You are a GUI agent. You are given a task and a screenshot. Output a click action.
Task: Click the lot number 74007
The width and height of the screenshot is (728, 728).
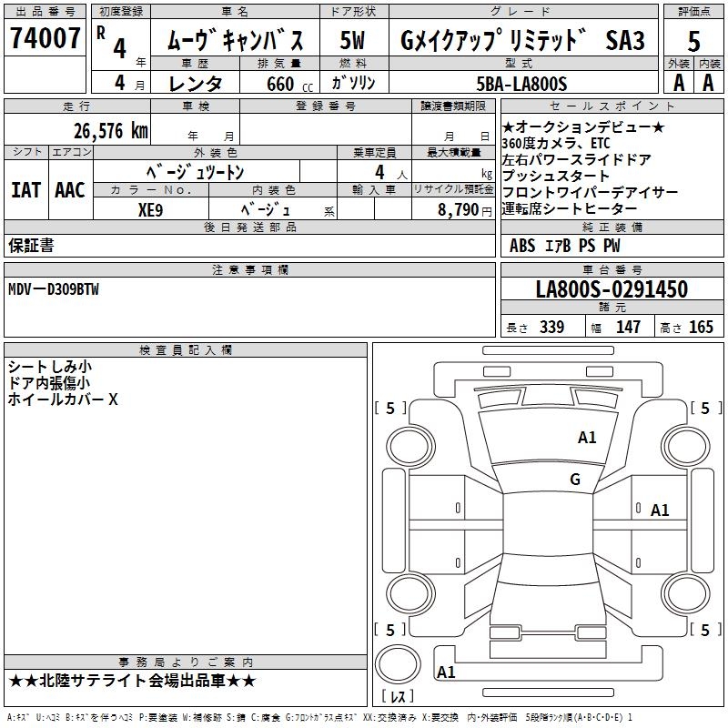point(45,37)
